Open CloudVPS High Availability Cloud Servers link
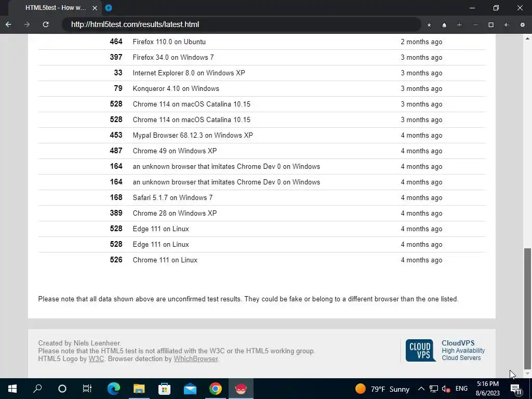This screenshot has height=399, width=532. tap(463, 350)
